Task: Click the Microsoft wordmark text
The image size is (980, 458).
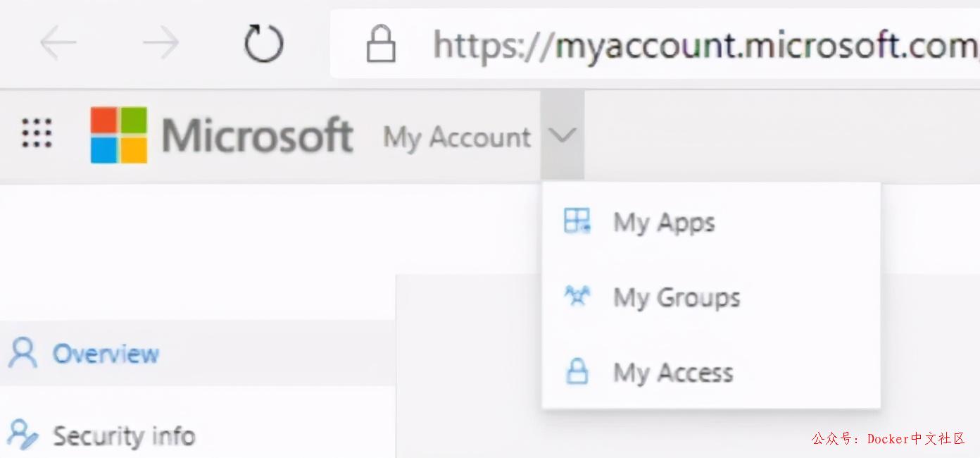Action: point(257,135)
